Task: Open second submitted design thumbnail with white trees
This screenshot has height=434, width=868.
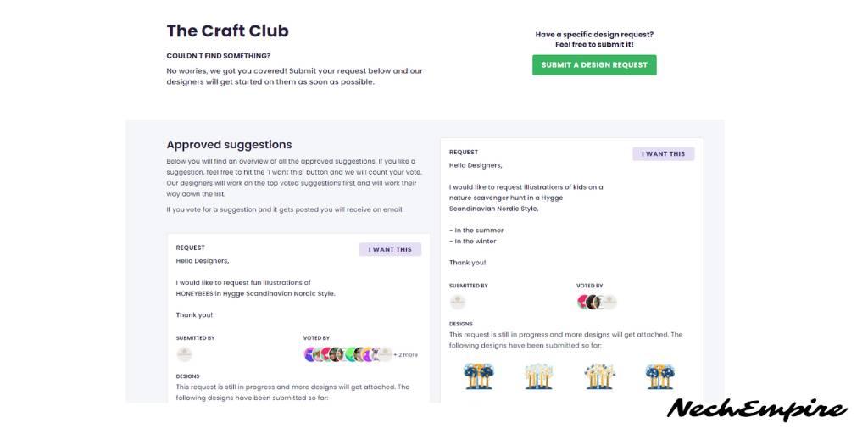Action: point(538,376)
